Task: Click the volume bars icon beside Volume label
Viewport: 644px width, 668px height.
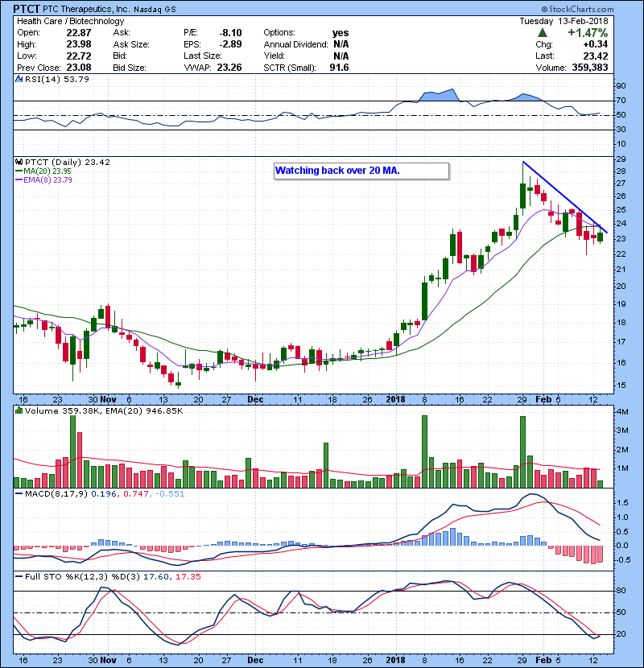Action: point(19,410)
